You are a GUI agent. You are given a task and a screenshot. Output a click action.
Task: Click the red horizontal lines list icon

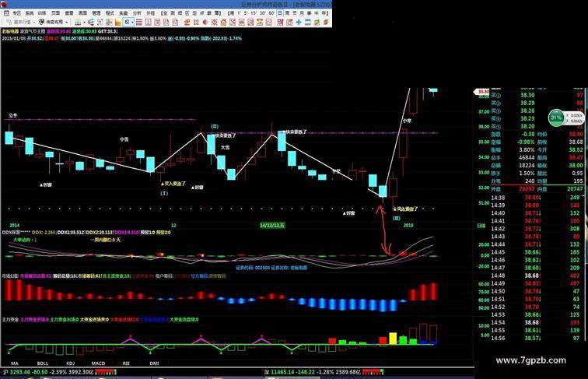pyautogui.click(x=139, y=23)
